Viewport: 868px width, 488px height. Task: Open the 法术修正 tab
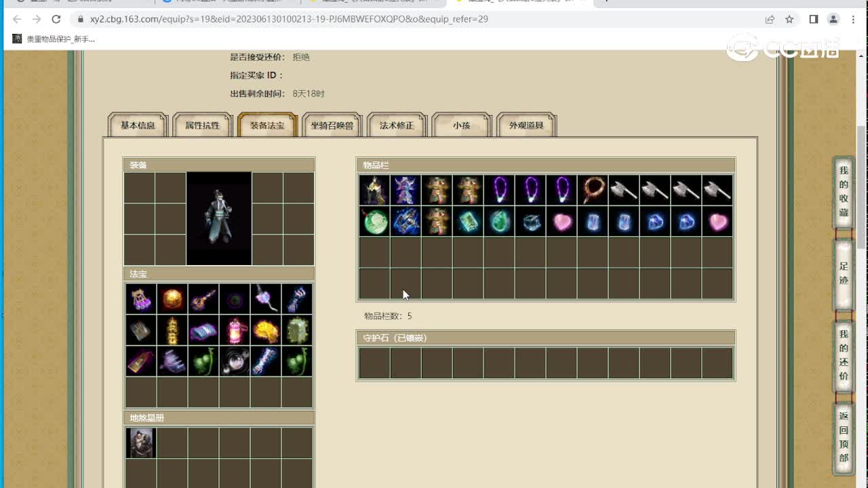397,125
